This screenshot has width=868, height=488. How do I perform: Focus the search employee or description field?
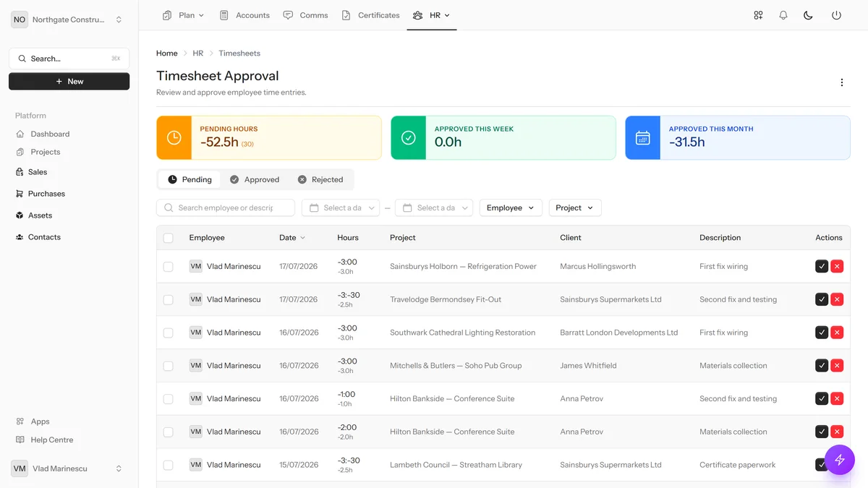226,207
